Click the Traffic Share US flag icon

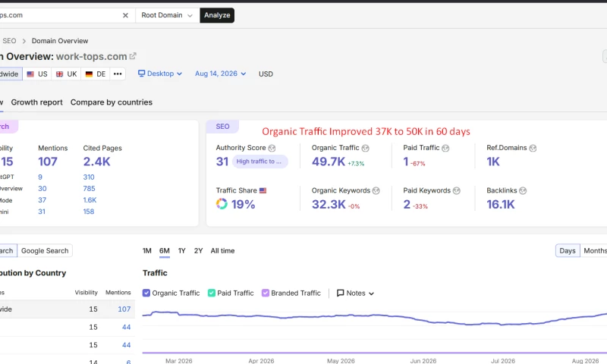click(x=263, y=190)
